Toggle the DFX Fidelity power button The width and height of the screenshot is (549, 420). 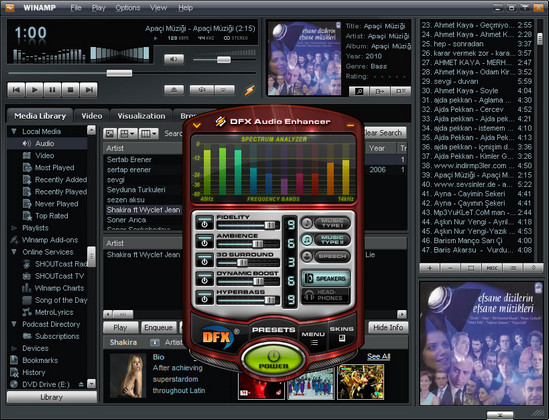tap(204, 223)
